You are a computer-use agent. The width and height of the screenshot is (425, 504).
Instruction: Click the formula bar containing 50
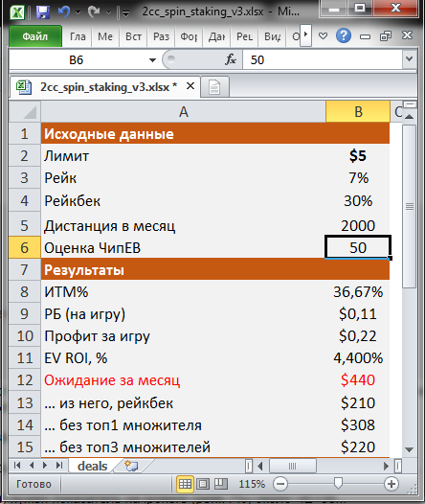tap(323, 60)
